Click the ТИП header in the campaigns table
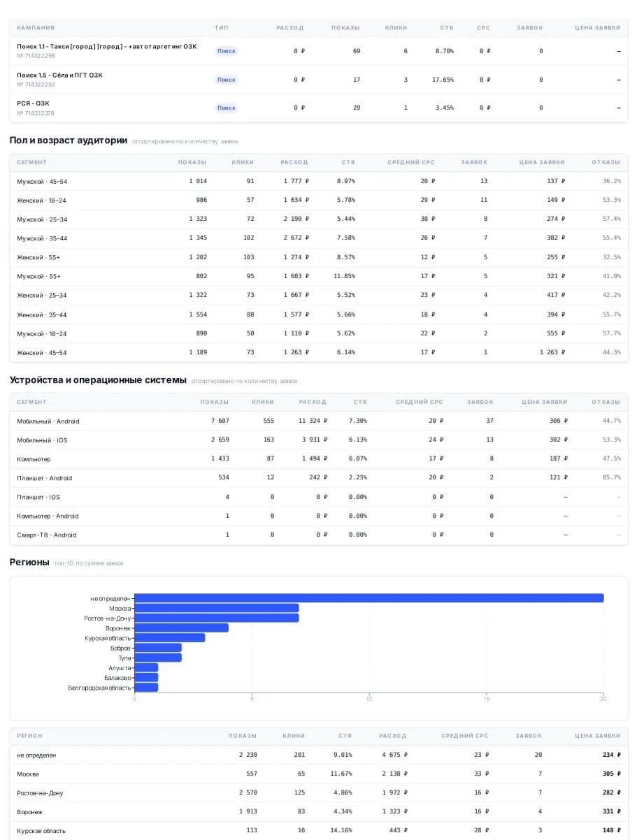The image size is (637, 840). click(x=221, y=28)
